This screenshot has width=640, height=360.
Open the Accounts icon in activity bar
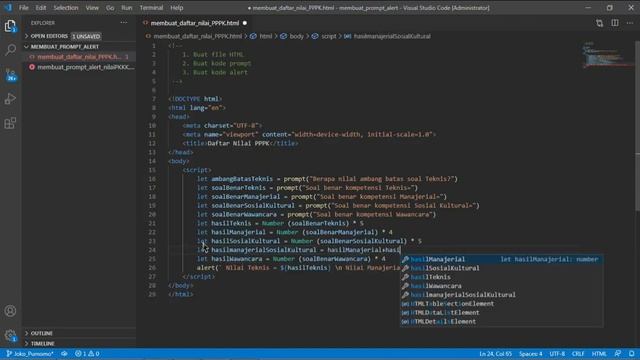[x=10, y=311]
